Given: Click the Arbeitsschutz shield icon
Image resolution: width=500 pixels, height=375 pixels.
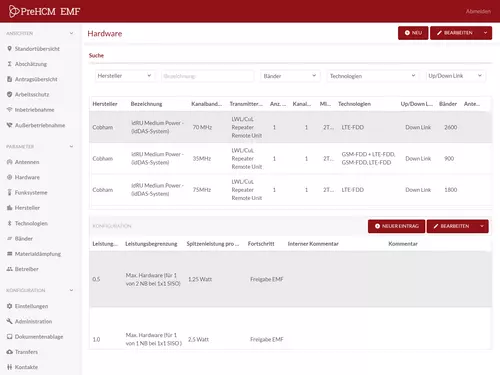Looking at the screenshot, I should [x=9, y=94].
